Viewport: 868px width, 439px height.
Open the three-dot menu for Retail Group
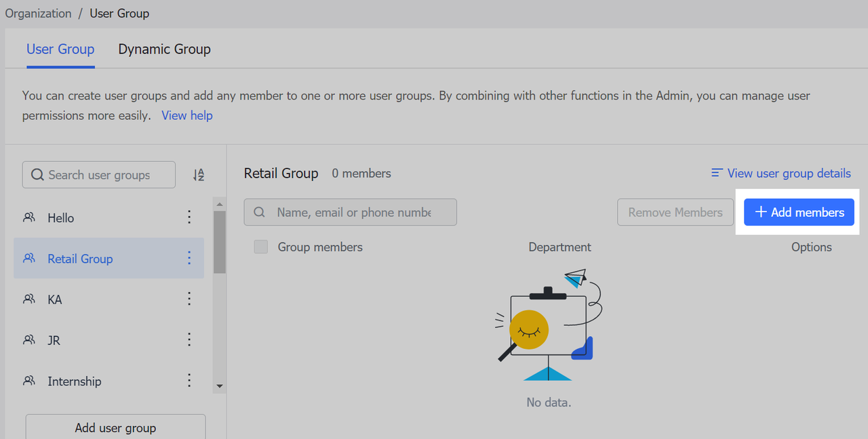tap(189, 258)
